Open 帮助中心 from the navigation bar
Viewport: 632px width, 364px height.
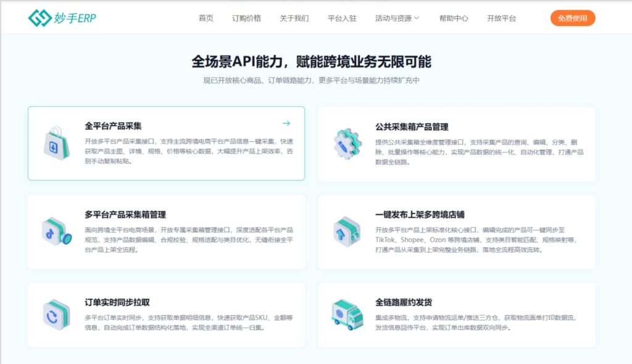coord(454,18)
